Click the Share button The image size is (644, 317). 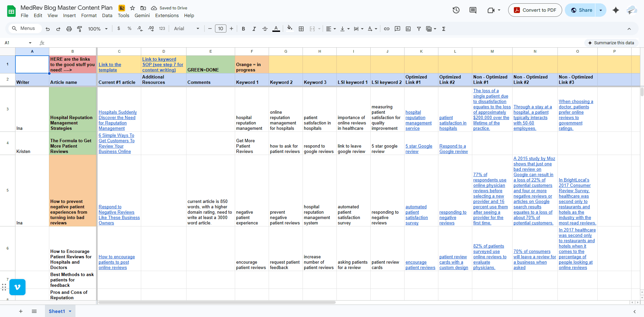tap(580, 10)
